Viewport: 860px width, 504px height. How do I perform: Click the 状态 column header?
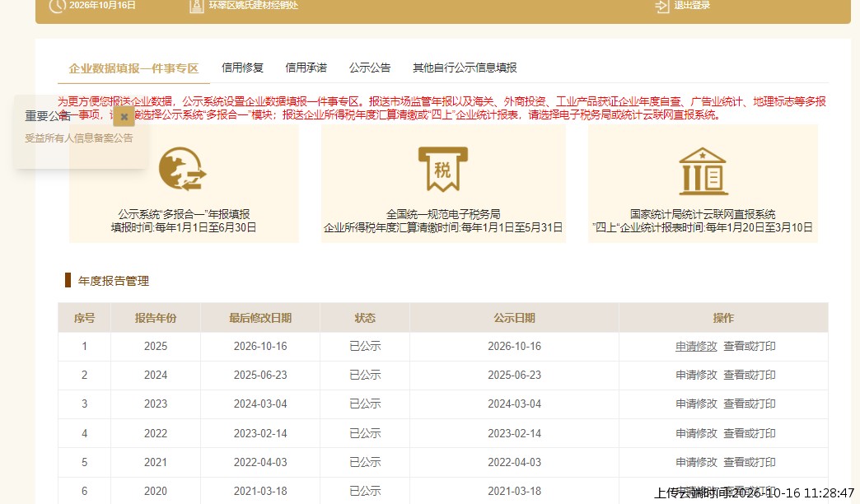(x=365, y=318)
